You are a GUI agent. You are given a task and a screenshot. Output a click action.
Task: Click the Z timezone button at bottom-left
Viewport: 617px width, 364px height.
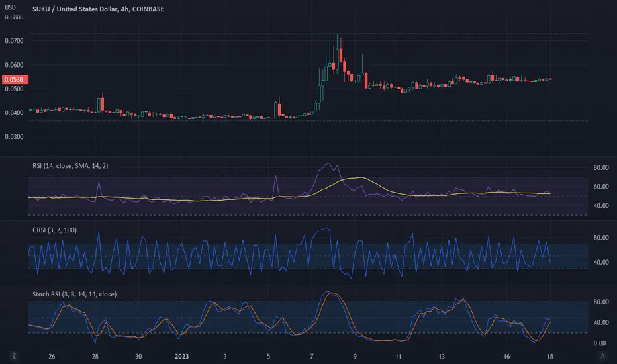pyautogui.click(x=14, y=356)
